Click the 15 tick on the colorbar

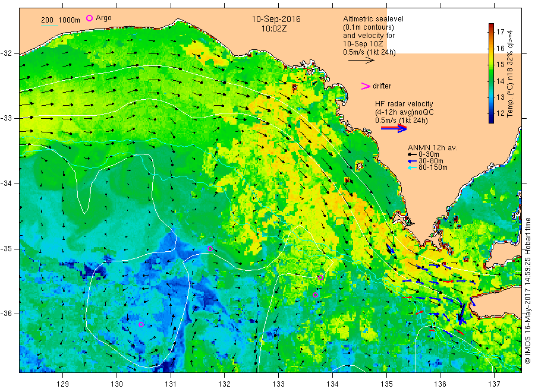[500, 64]
